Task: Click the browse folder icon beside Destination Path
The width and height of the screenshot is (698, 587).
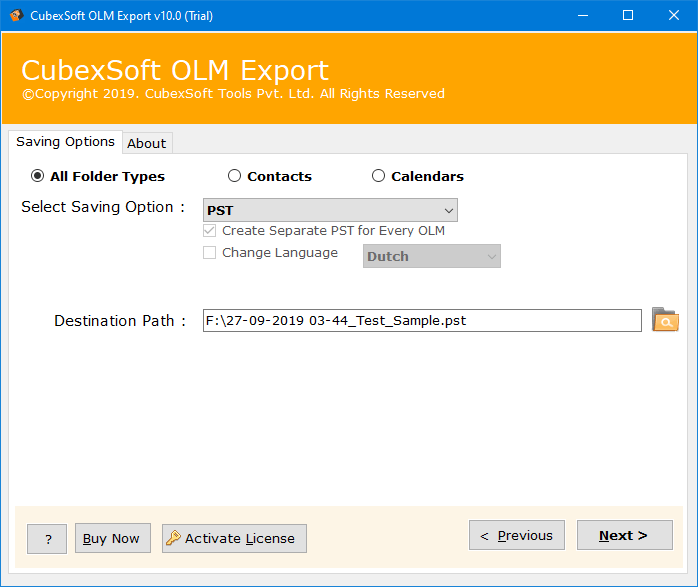Action: click(665, 320)
